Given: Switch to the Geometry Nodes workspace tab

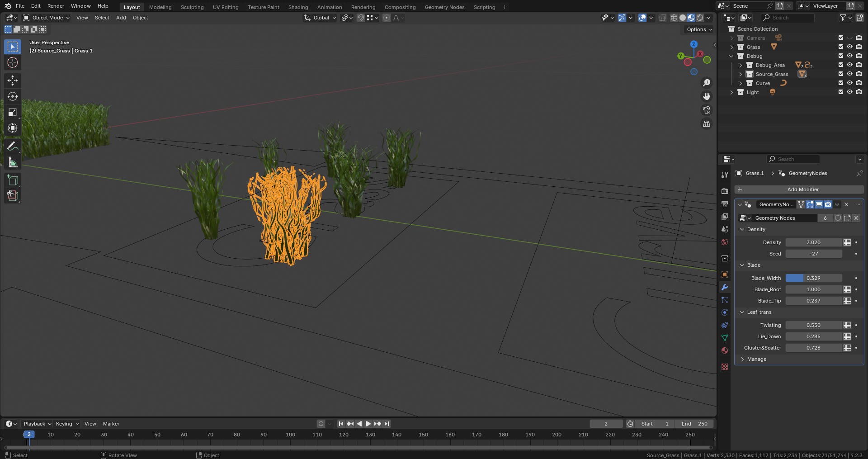Looking at the screenshot, I should [x=444, y=7].
